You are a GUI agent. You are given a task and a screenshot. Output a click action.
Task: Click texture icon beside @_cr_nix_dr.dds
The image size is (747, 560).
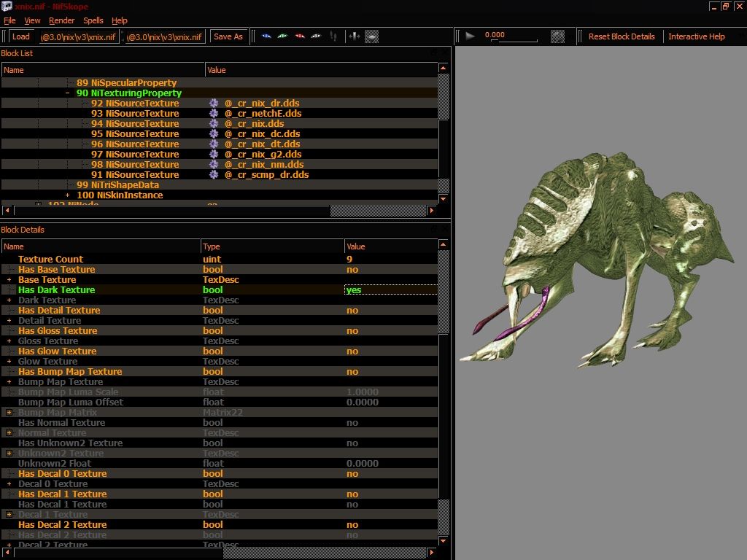coord(214,103)
